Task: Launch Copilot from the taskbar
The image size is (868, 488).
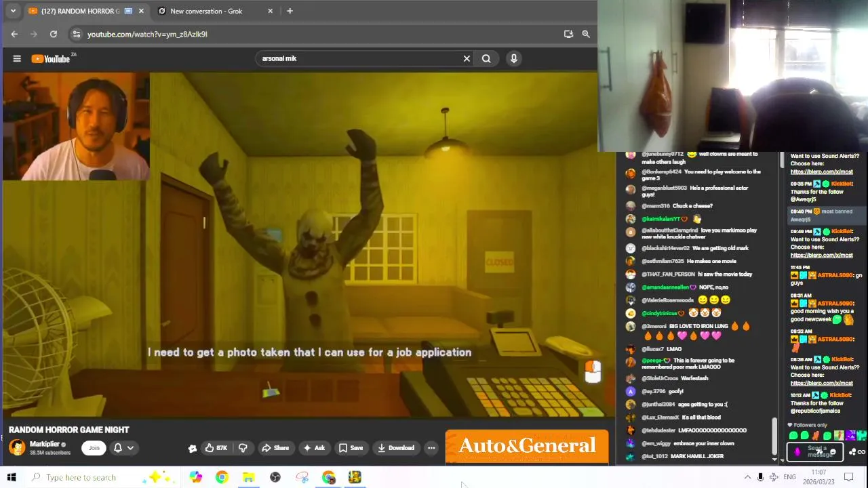Action: pos(195,477)
